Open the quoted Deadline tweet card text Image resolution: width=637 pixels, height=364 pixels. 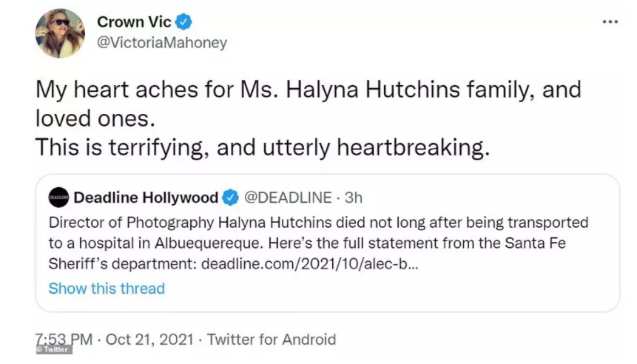tap(318, 243)
